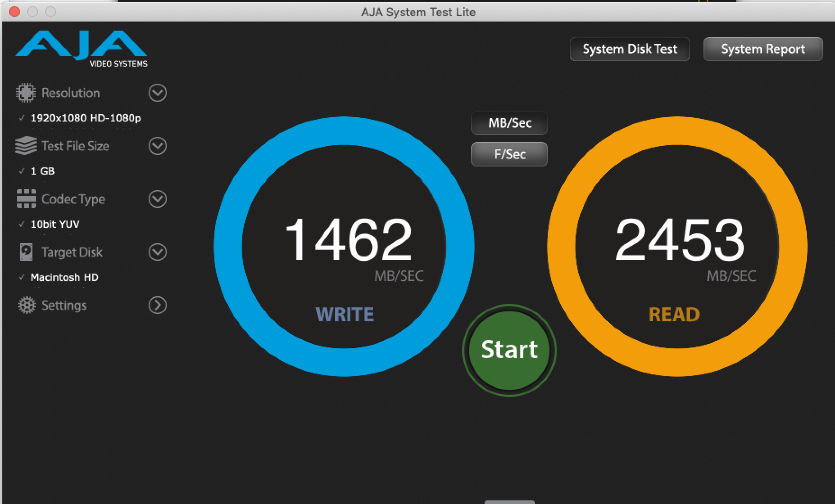Image resolution: width=835 pixels, height=504 pixels.
Task: Open the Settings panel arrow
Action: point(158,305)
